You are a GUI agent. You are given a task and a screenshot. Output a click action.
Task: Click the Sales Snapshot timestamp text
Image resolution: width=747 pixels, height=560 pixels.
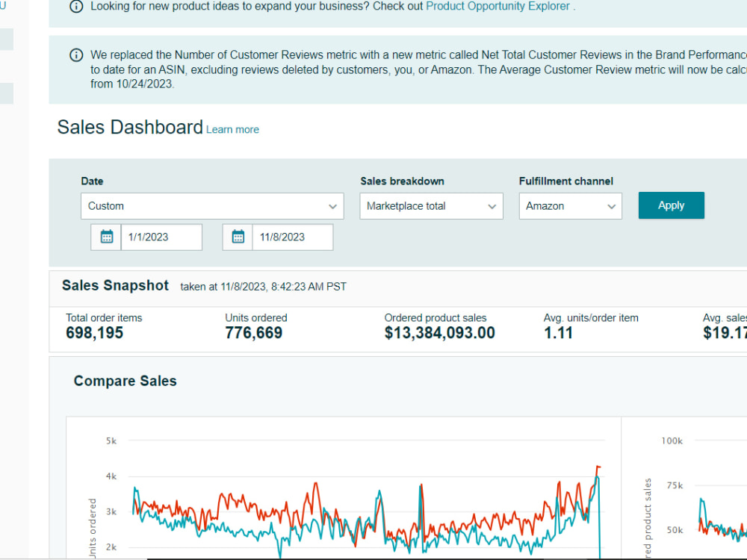tap(264, 287)
